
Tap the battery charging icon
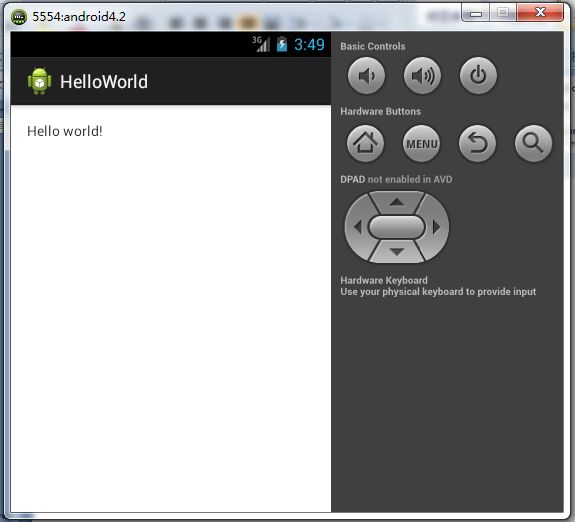point(282,44)
